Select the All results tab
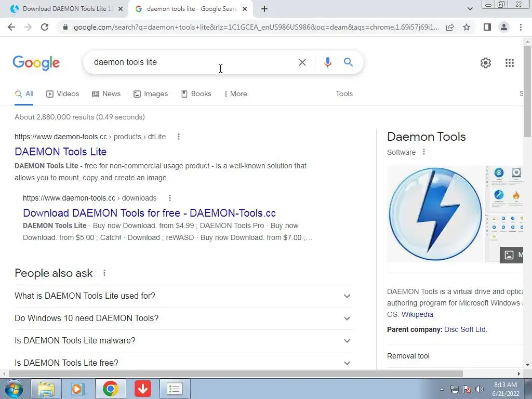This screenshot has width=532, height=399. (24, 94)
